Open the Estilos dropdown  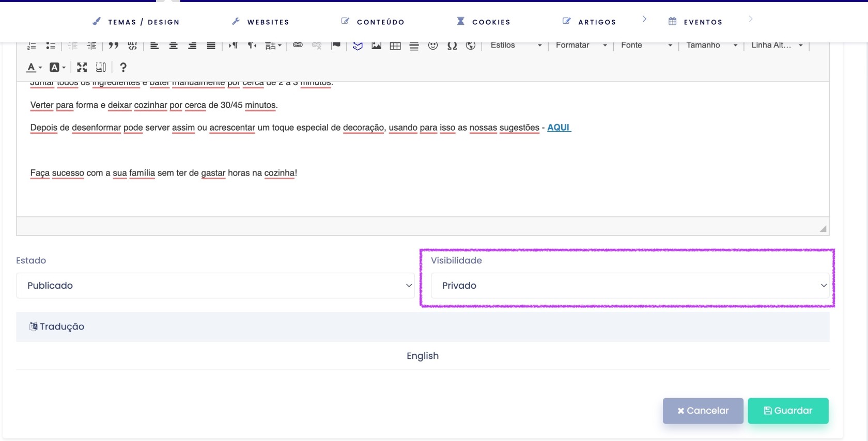(x=516, y=45)
